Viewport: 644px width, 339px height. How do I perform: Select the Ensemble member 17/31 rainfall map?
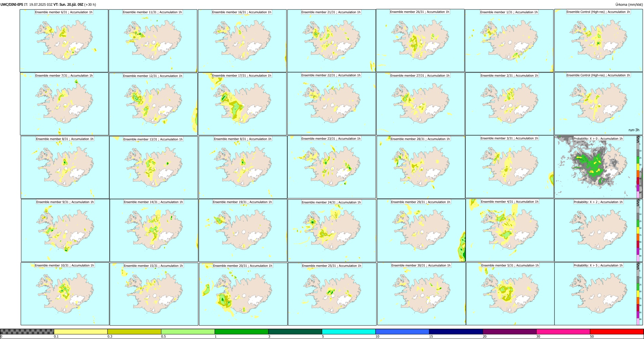click(242, 104)
